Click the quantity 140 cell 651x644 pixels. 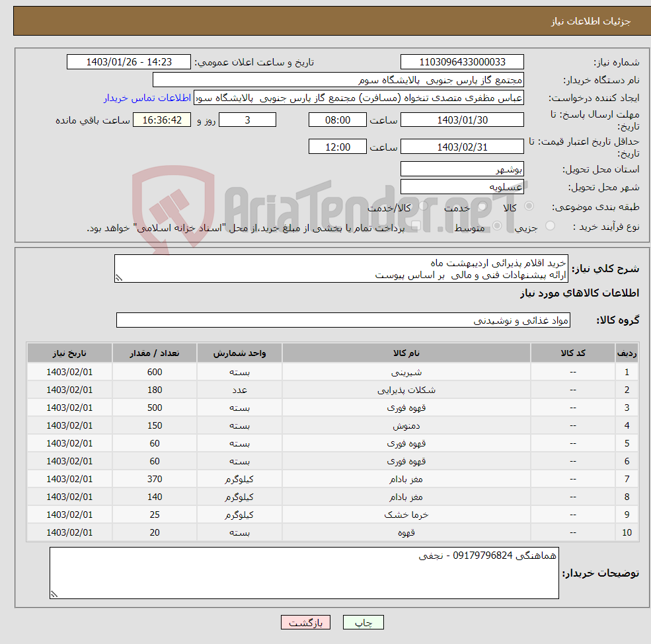155,497
